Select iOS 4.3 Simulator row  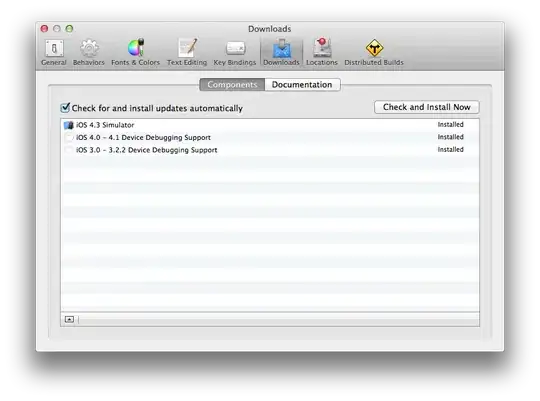(270, 125)
